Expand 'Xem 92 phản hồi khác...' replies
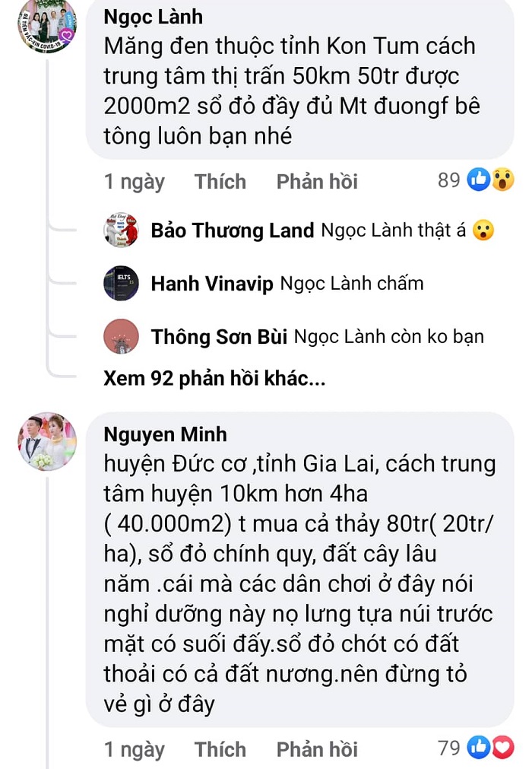The image size is (532, 769). point(214,378)
